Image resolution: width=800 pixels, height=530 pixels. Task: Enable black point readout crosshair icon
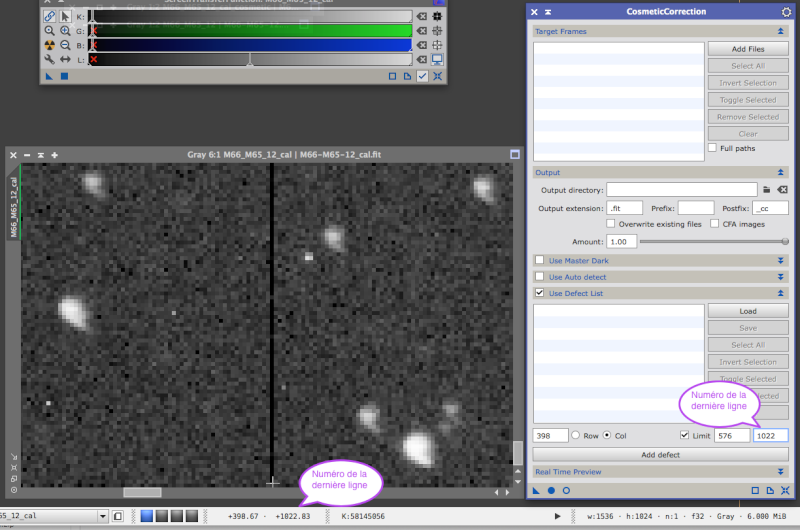click(x=437, y=16)
